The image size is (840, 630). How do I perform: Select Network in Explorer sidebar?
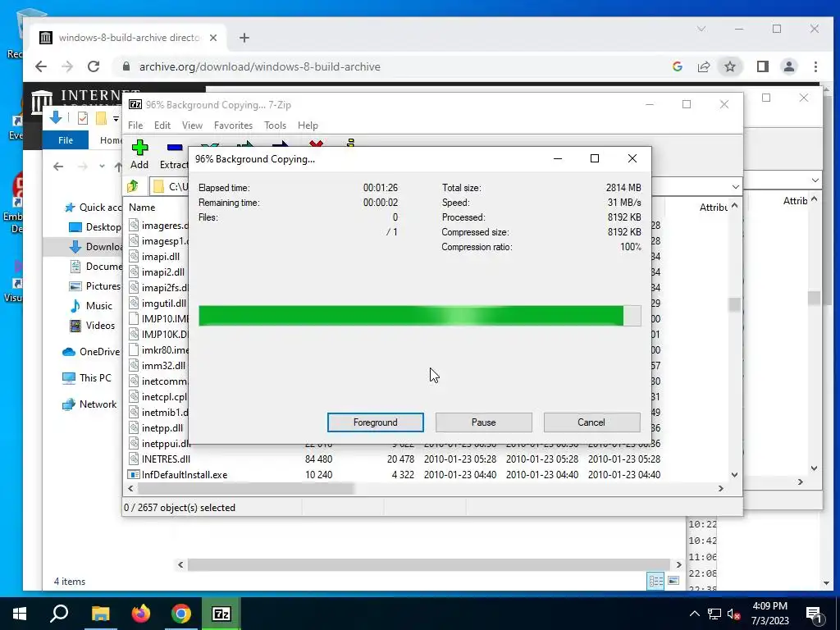pos(89,404)
